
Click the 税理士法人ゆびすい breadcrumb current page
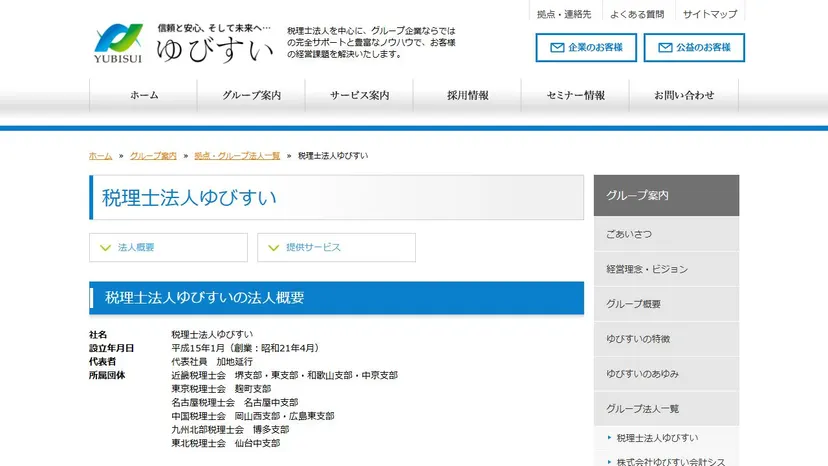click(333, 156)
